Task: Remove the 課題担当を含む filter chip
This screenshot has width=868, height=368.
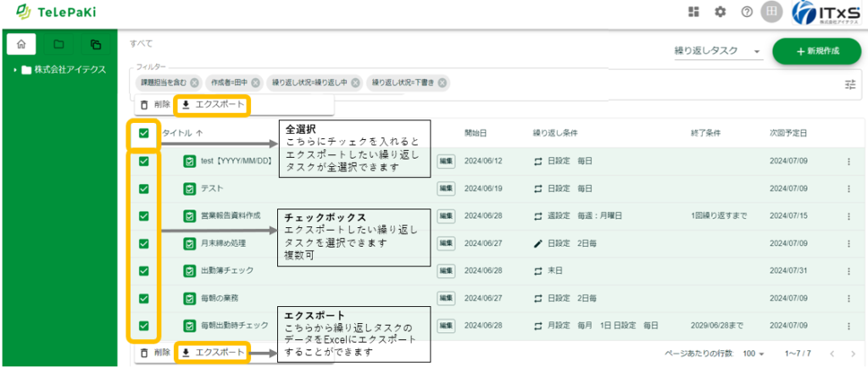Action: tap(195, 83)
